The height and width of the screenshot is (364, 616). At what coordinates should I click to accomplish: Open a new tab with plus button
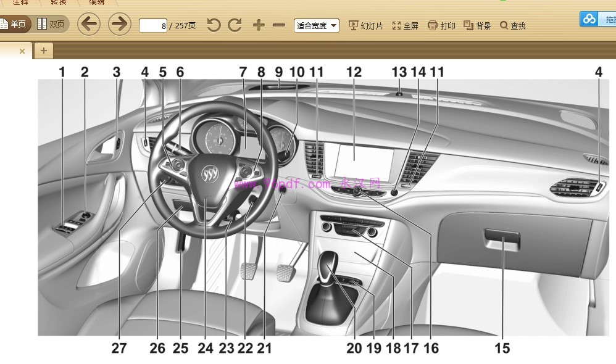43,51
